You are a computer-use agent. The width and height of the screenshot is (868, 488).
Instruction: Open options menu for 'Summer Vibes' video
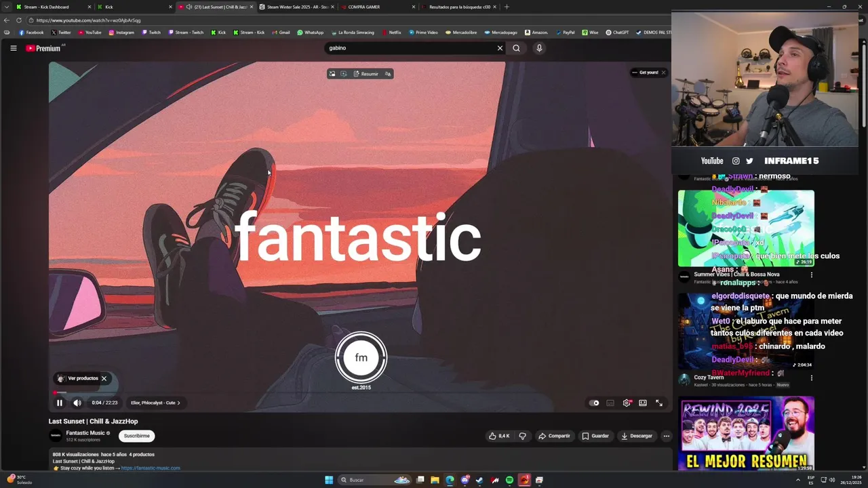pyautogui.click(x=811, y=275)
